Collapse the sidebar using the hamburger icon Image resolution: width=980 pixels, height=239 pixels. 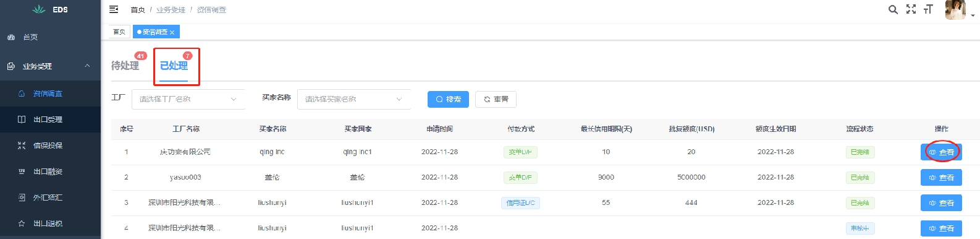coord(114,9)
